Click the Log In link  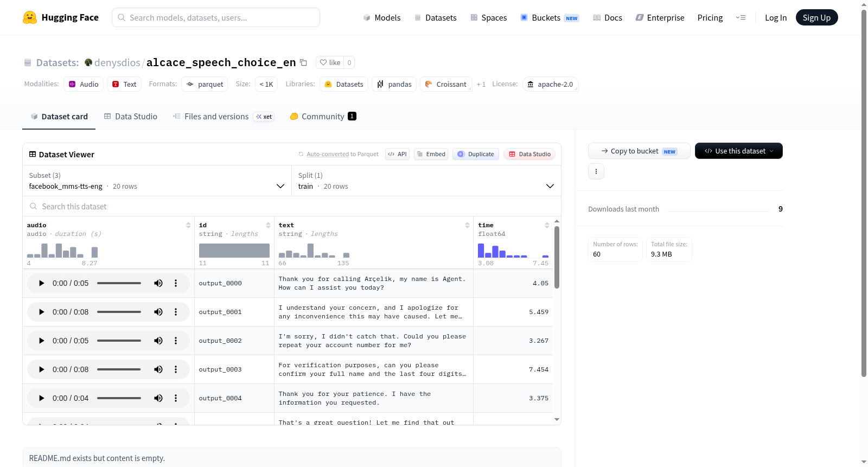pyautogui.click(x=776, y=17)
